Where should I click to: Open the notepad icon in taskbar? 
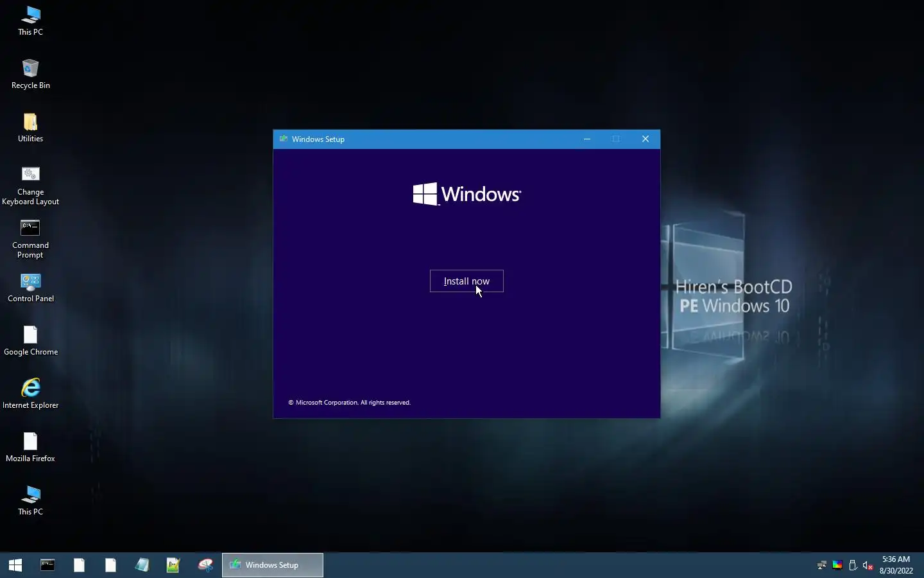click(x=142, y=565)
